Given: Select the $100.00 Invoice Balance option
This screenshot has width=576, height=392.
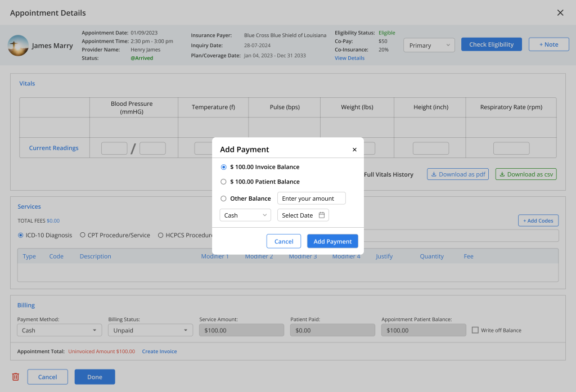Looking at the screenshot, I should coord(224,167).
